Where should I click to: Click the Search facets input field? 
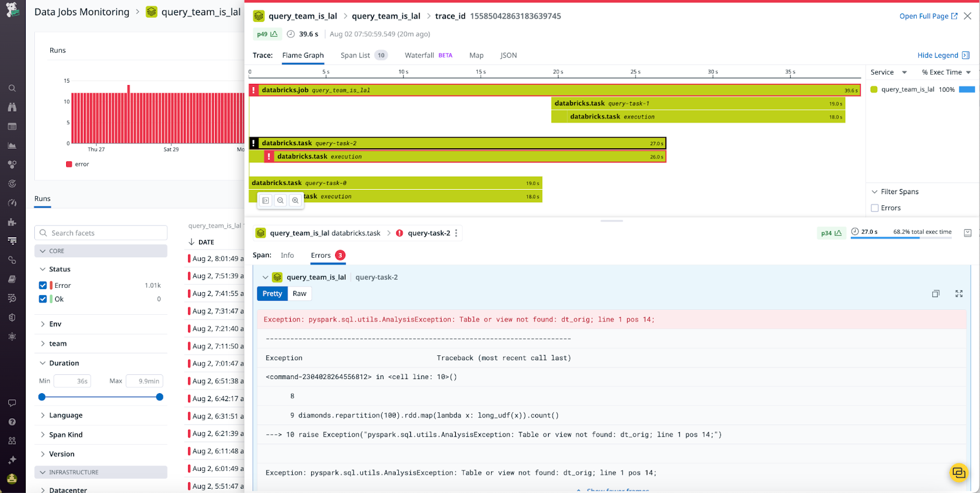pos(101,233)
